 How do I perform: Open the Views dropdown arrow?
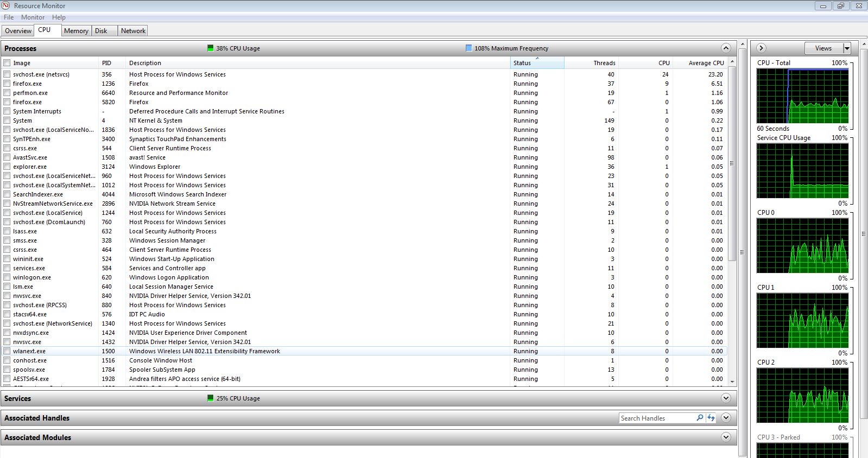tap(846, 48)
